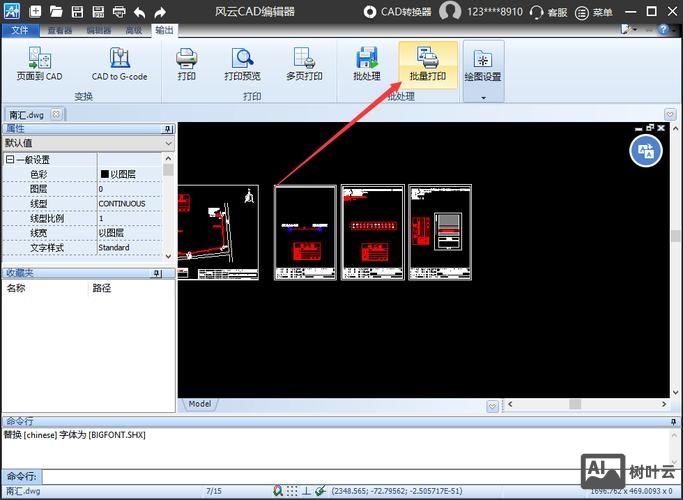Click the 页面到 CAD conversion icon

click(x=39, y=64)
